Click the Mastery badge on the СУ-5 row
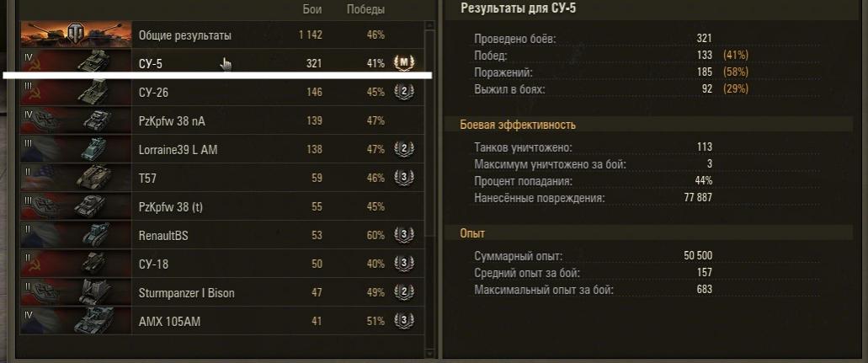The height and width of the screenshot is (363, 868). 404,63
